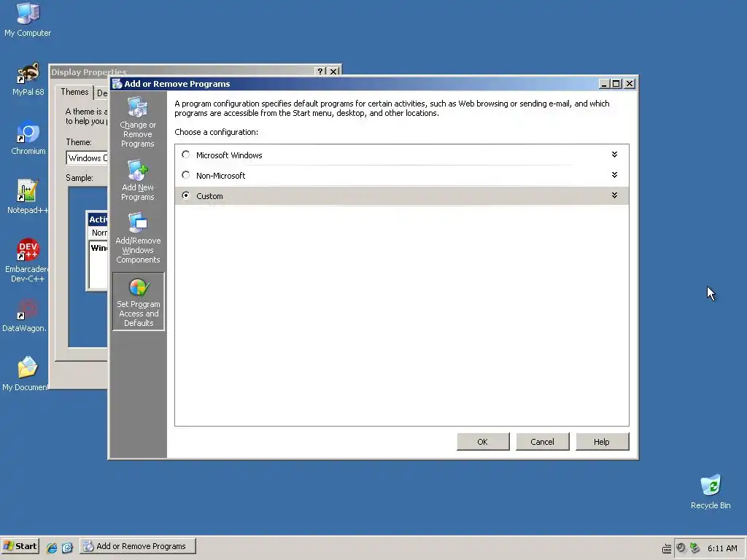Launch Embarcadero Dev-C++ shortcut
Image resolution: width=747 pixels, height=560 pixels.
click(28, 260)
